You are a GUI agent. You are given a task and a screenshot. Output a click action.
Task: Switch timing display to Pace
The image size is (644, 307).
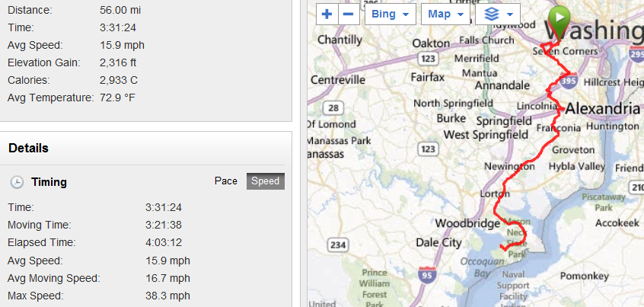pyautogui.click(x=225, y=181)
